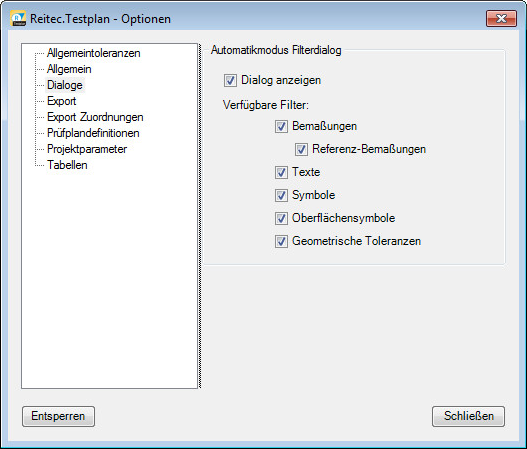Select Projektparameter in the tree

pos(87,149)
